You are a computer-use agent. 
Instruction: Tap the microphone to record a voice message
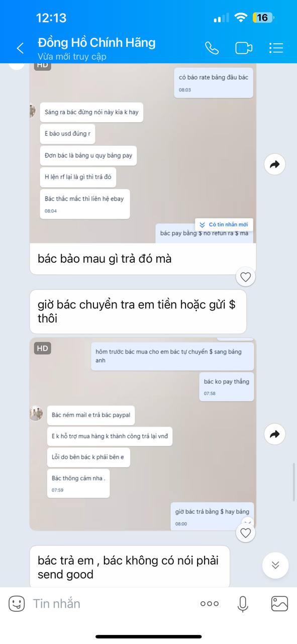pos(243,603)
